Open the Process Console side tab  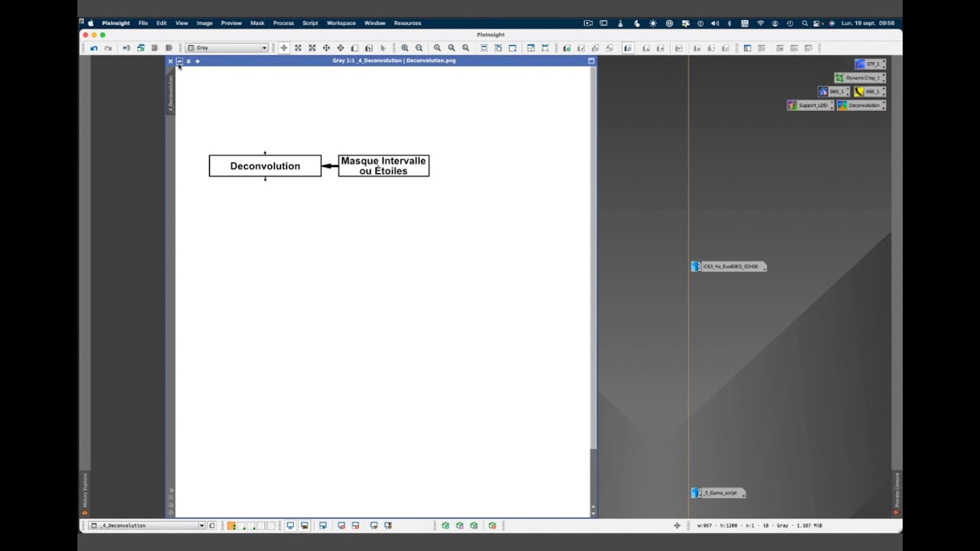(897, 493)
